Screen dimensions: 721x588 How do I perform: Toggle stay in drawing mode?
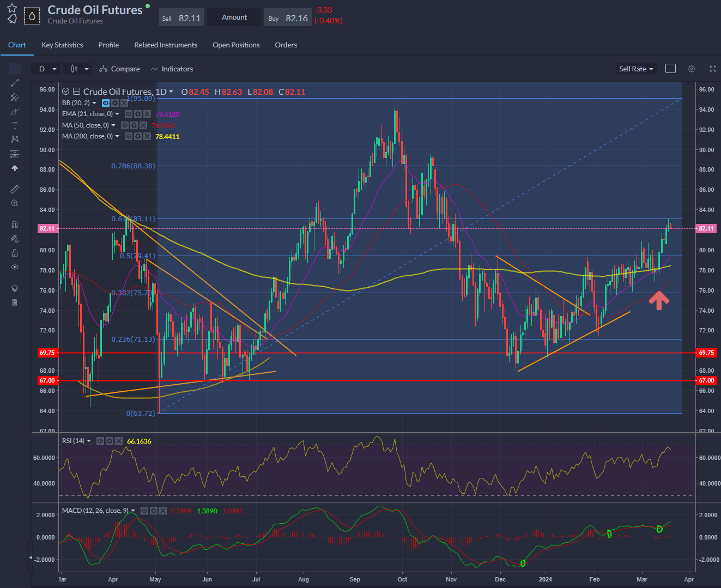[15, 238]
